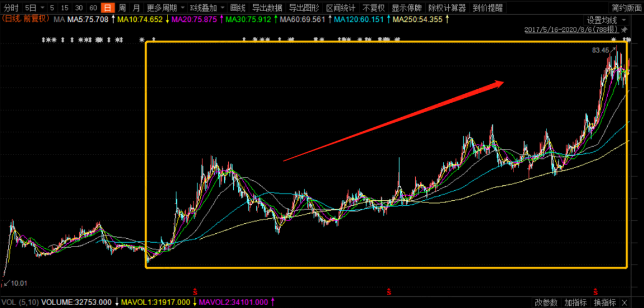The image size is (644, 308).
Task: Click the MA5 up-arrow trend indicator
Action: pos(113,20)
